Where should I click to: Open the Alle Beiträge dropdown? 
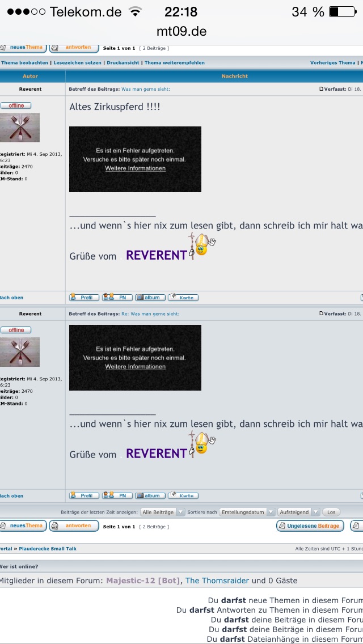click(163, 512)
